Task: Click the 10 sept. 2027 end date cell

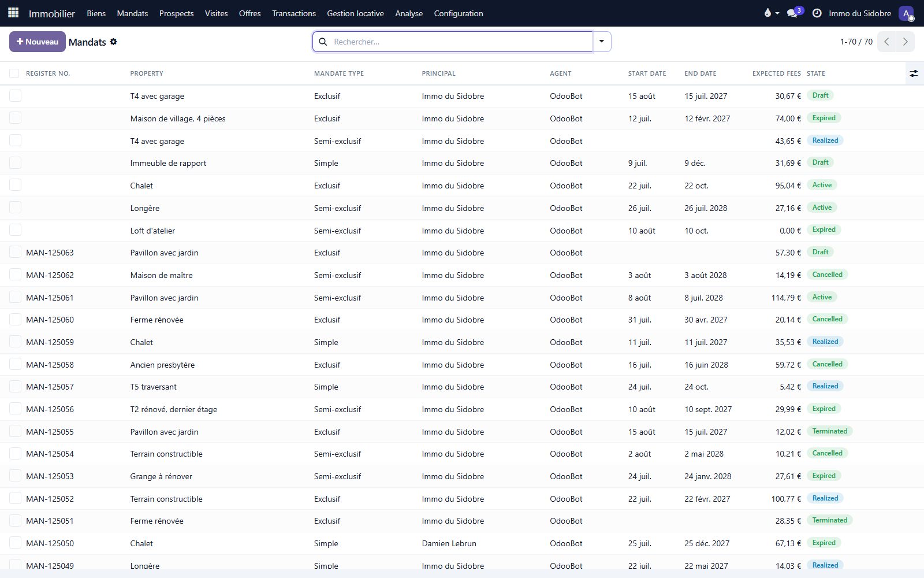Action: point(708,409)
